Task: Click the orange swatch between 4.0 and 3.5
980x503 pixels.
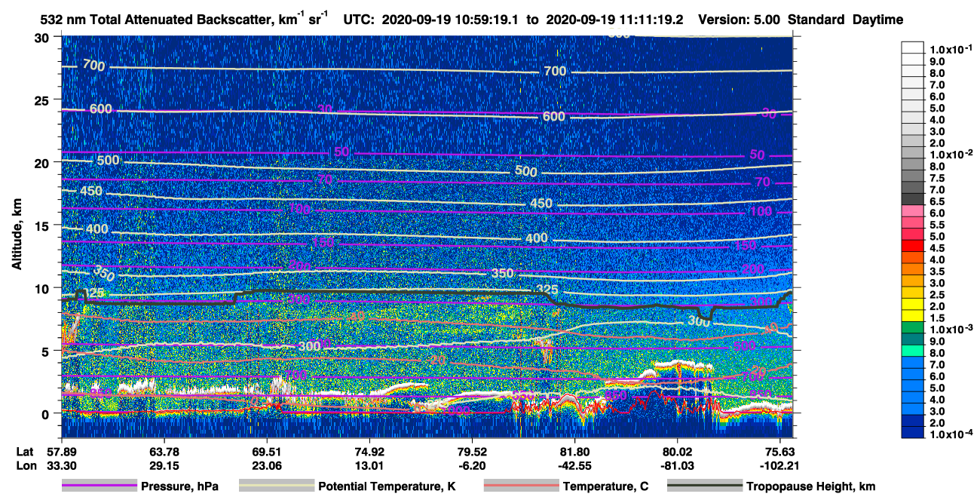Action: (x=913, y=268)
